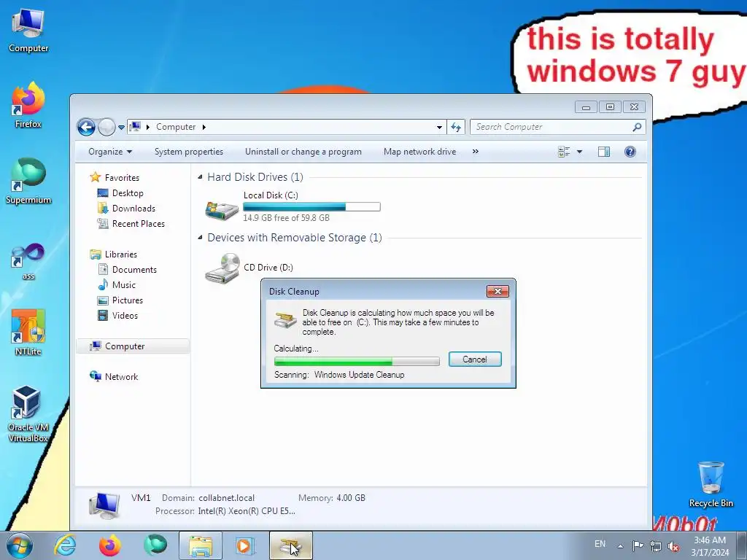The image size is (747, 560).
Task: Open the clock showing 3:46 AM
Action: (x=710, y=545)
